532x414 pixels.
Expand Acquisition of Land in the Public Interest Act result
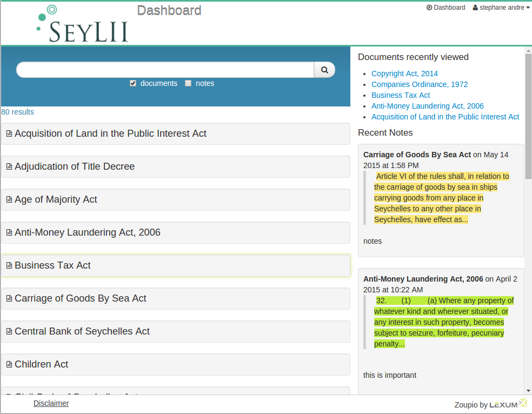pos(110,133)
